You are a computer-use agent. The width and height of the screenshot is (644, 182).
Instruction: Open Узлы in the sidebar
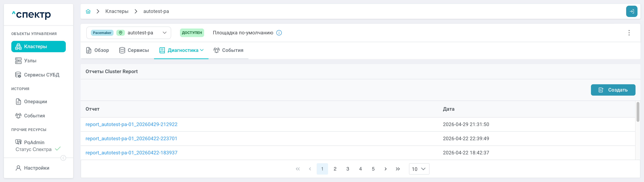click(x=39, y=61)
